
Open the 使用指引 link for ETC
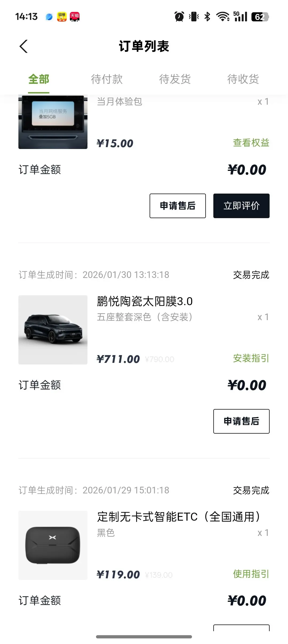click(251, 574)
